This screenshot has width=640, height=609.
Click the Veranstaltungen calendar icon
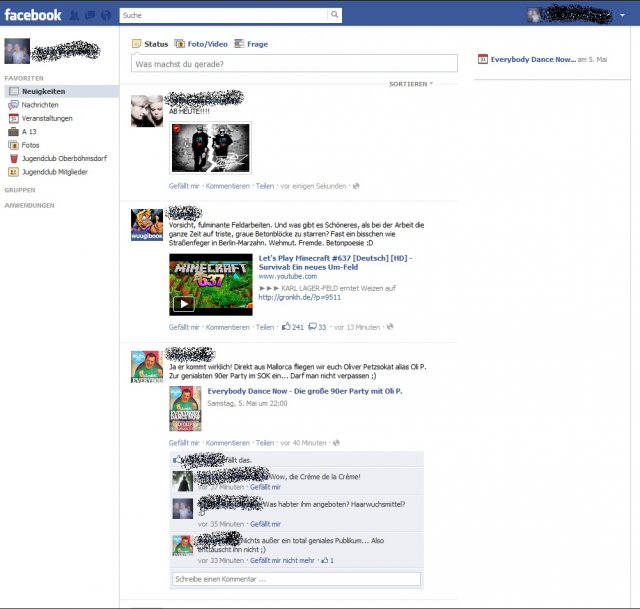[x=13, y=118]
